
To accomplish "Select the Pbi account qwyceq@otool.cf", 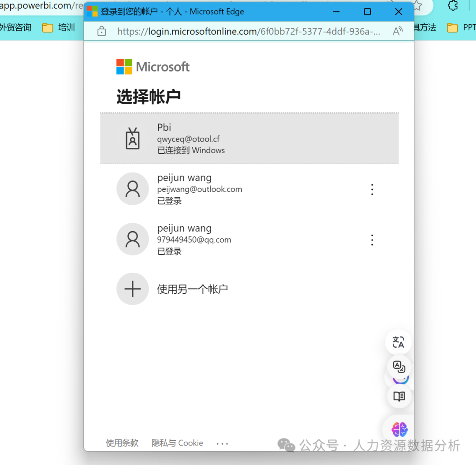I will (x=249, y=139).
